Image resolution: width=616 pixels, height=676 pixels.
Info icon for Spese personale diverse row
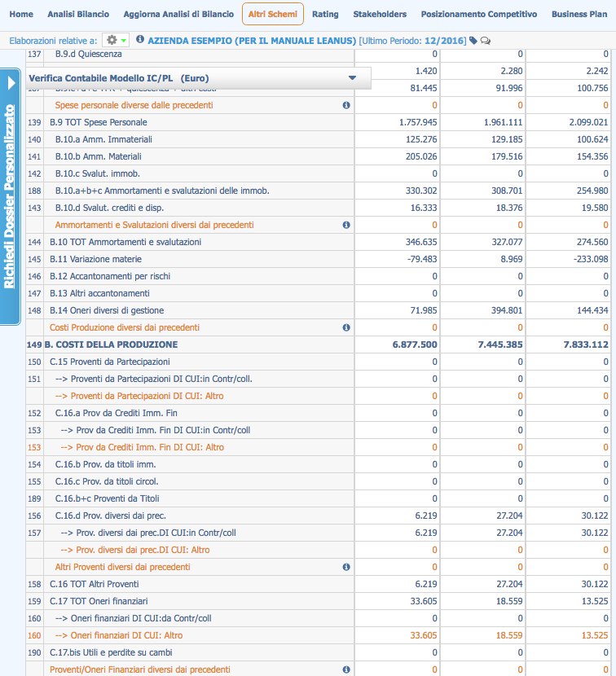tap(346, 105)
